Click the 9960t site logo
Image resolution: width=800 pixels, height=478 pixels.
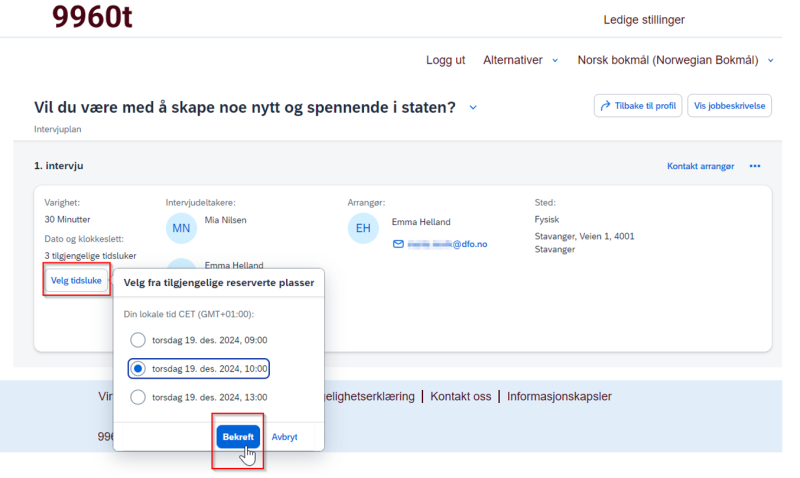92,16
